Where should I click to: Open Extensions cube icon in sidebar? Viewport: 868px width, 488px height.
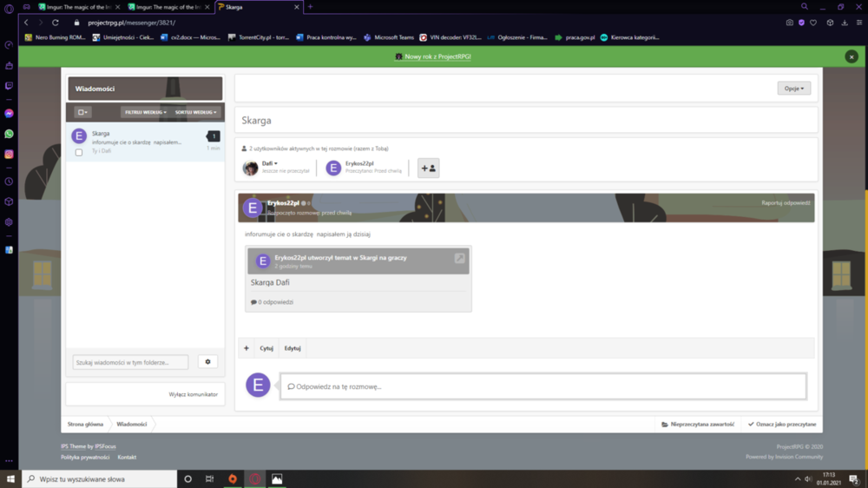9,202
